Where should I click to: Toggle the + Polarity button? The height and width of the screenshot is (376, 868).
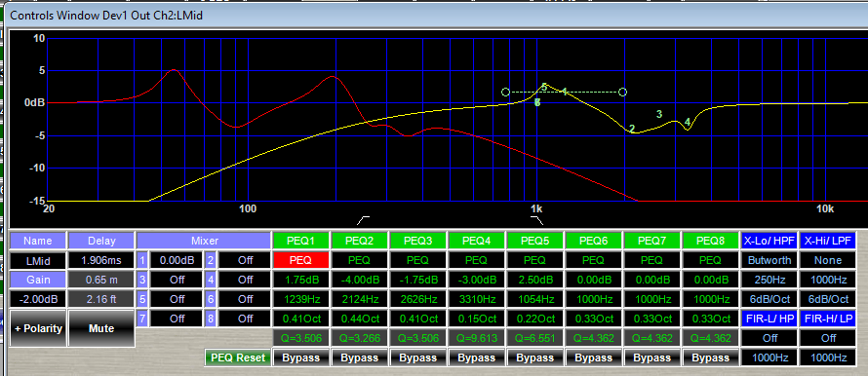[x=38, y=328]
